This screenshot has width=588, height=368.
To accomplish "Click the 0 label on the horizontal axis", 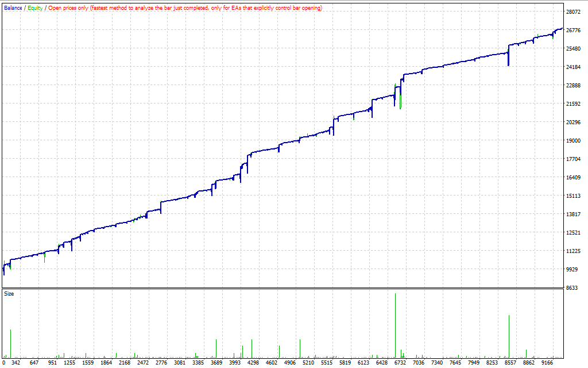I will pos(4,363).
